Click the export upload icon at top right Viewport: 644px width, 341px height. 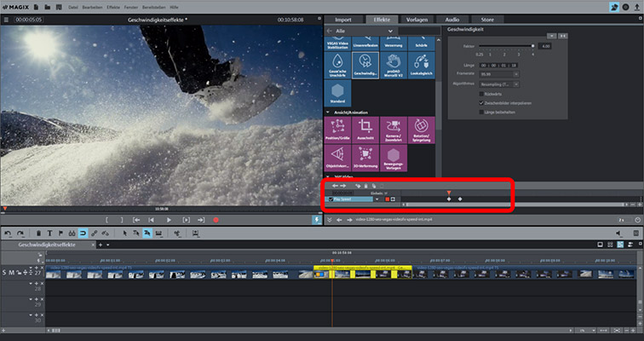coord(637,7)
